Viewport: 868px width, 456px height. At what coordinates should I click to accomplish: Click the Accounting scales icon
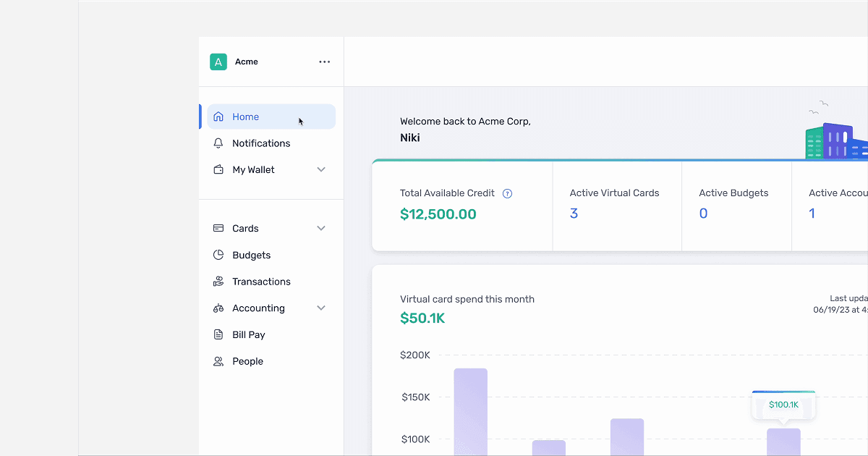(x=218, y=308)
